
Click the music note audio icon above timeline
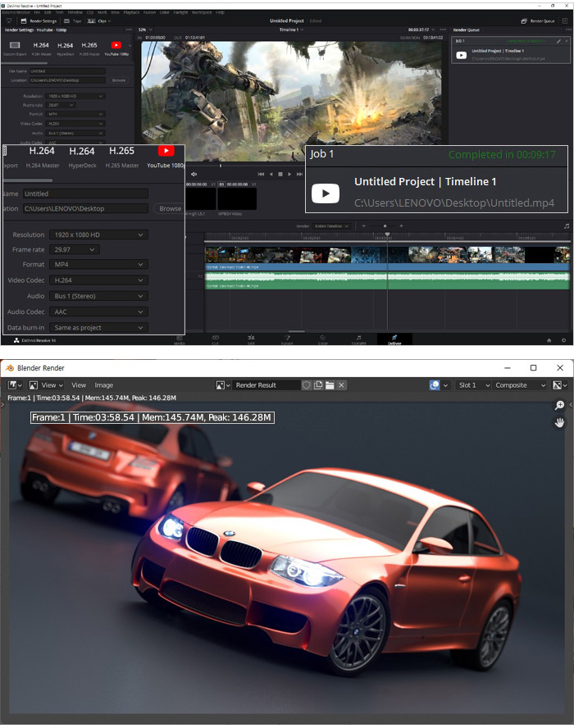[567, 226]
